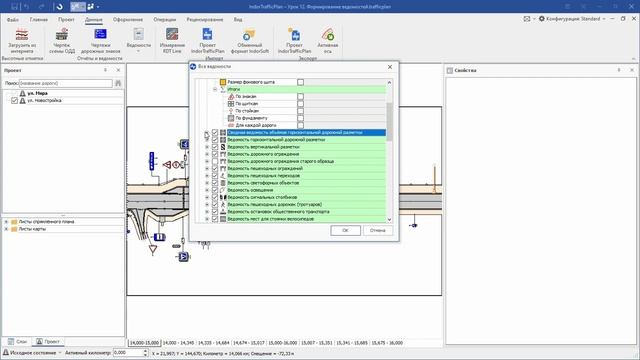Expand Листы справленного плана folder

(x=6, y=222)
